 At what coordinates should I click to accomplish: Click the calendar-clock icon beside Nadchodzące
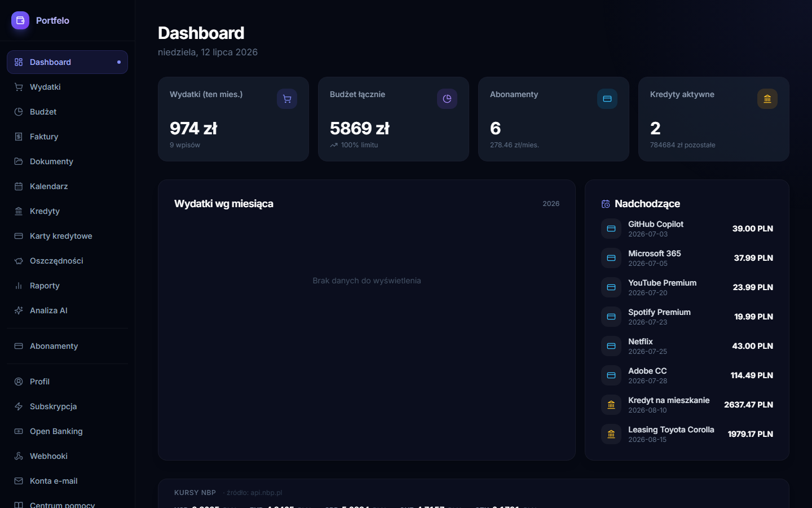(606, 204)
